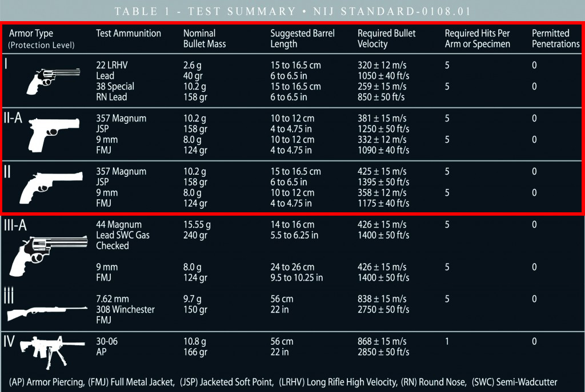Click the 22 LRHV Lead entry
This screenshot has width=585, height=392.
click(x=112, y=70)
